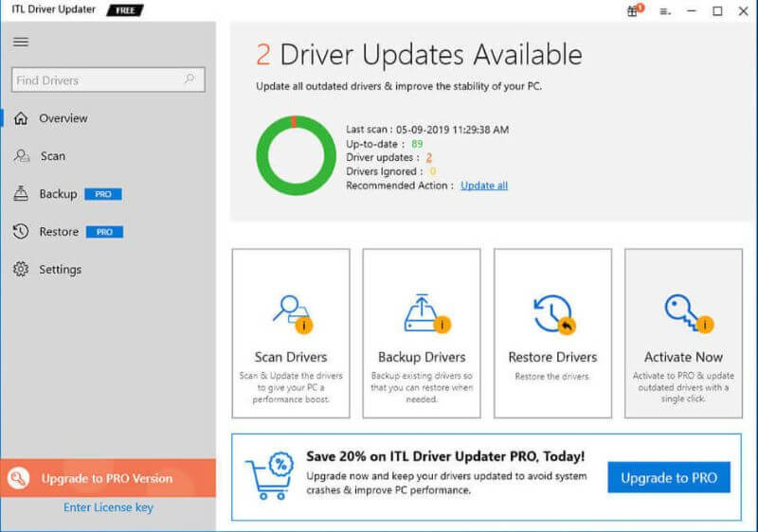Close the ITL Driver Updater window
The image size is (758, 532).
click(x=744, y=10)
